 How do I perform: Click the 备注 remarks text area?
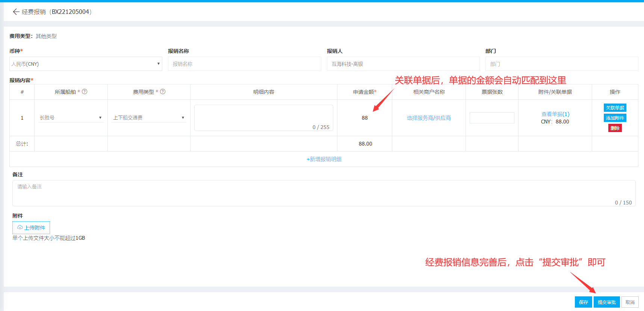(x=324, y=193)
